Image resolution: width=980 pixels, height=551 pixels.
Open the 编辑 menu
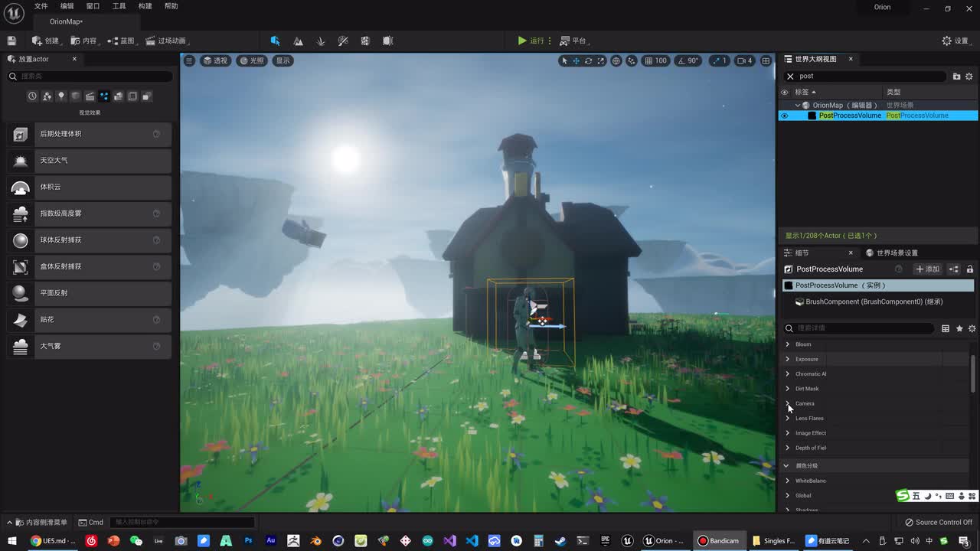(x=67, y=6)
